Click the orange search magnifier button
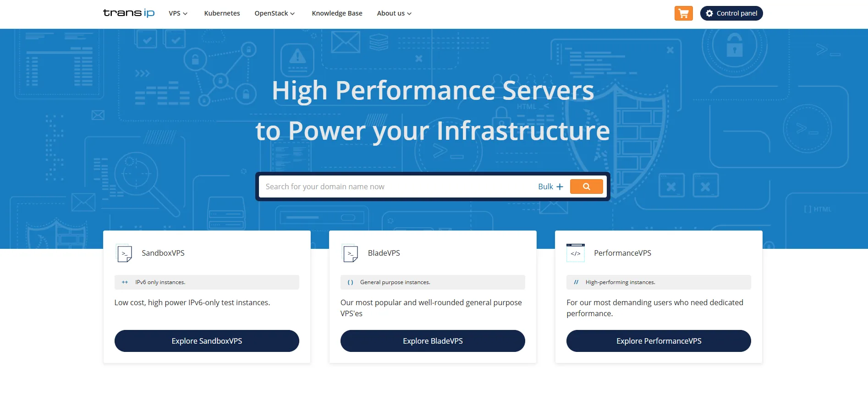The height and width of the screenshot is (395, 868). [x=586, y=187]
